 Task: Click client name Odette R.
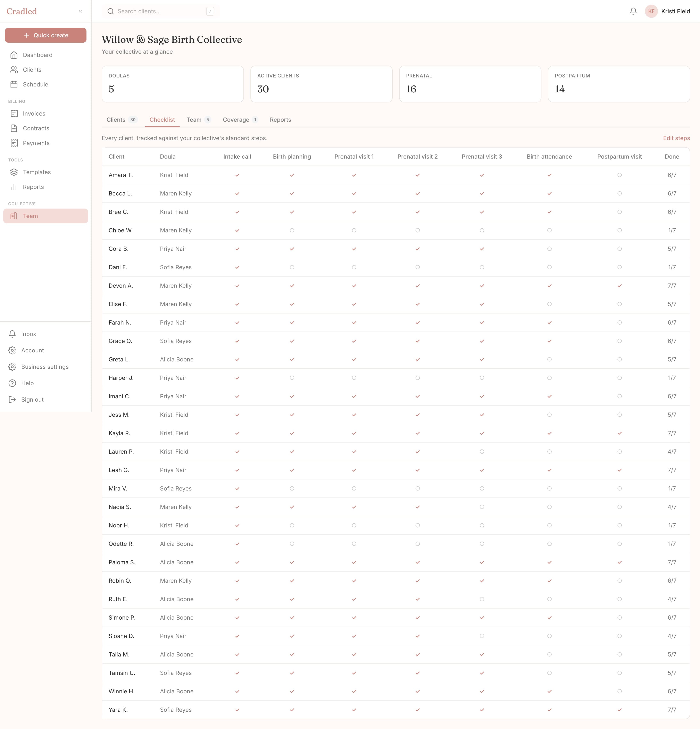point(121,544)
